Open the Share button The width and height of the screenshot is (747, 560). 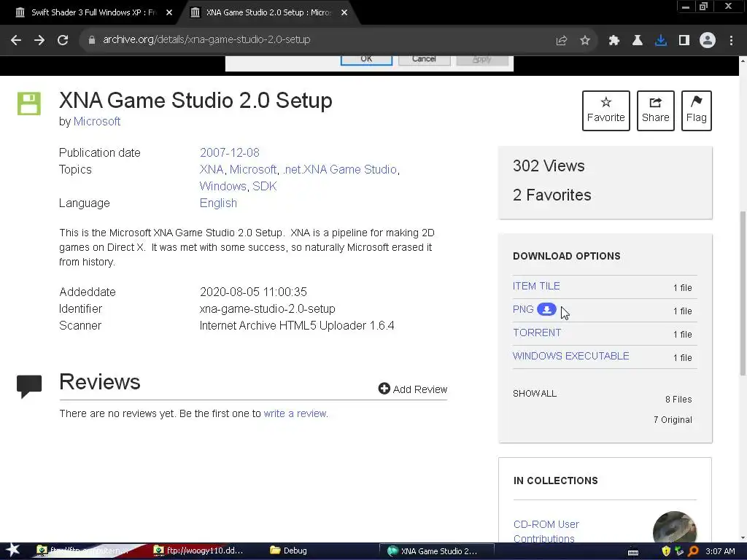pos(656,111)
